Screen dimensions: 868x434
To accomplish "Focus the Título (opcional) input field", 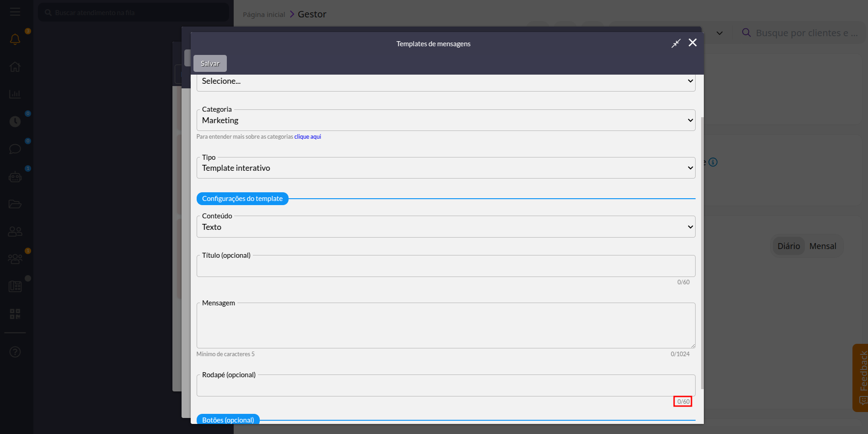I will click(446, 266).
